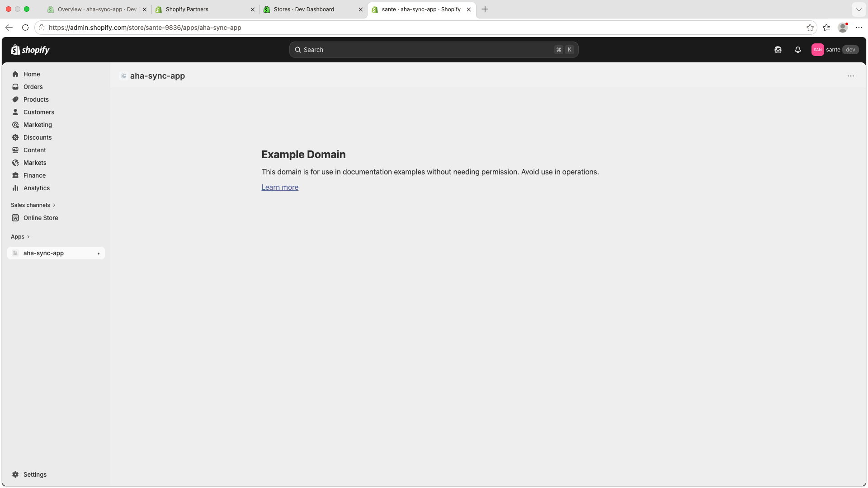Go back in browser history
Image resolution: width=868 pixels, height=488 pixels.
[9, 28]
